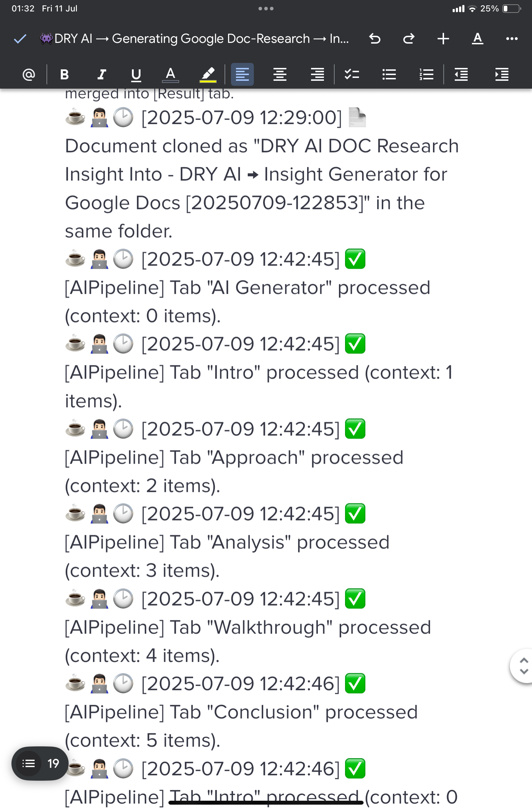Open the document outline button showing 19
Screen dimensions: 532x810
40,764
